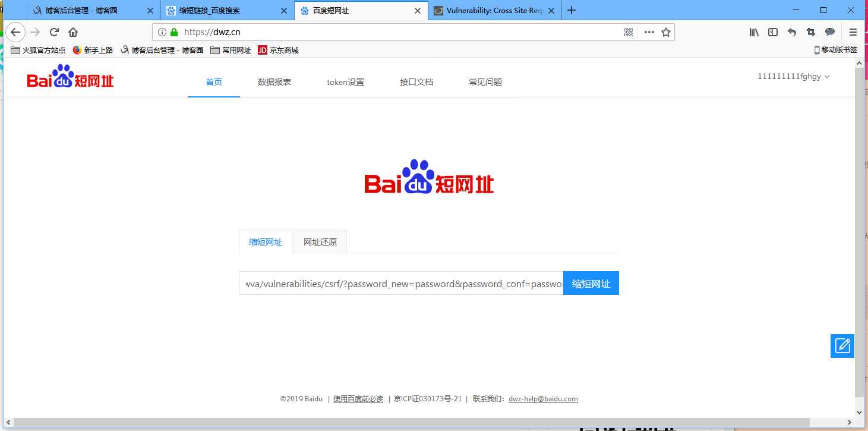Open the 新手上路 bookmark
This screenshot has height=431, width=868.
(93, 51)
